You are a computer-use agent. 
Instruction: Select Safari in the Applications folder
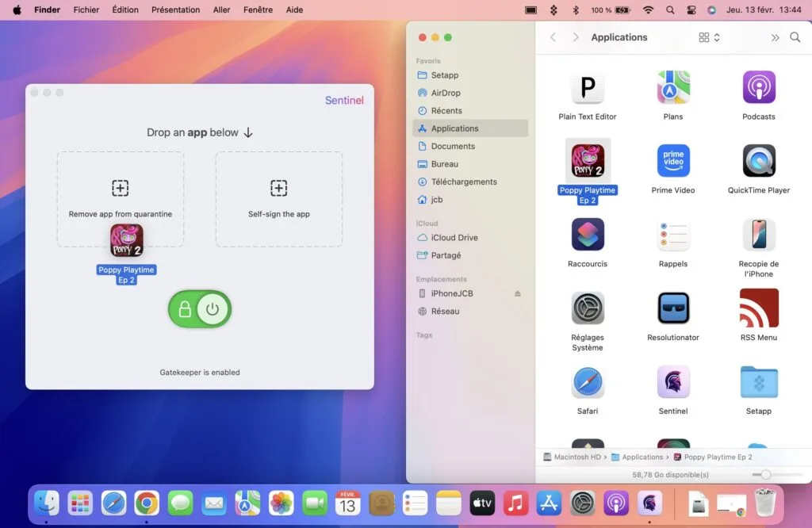[588, 382]
